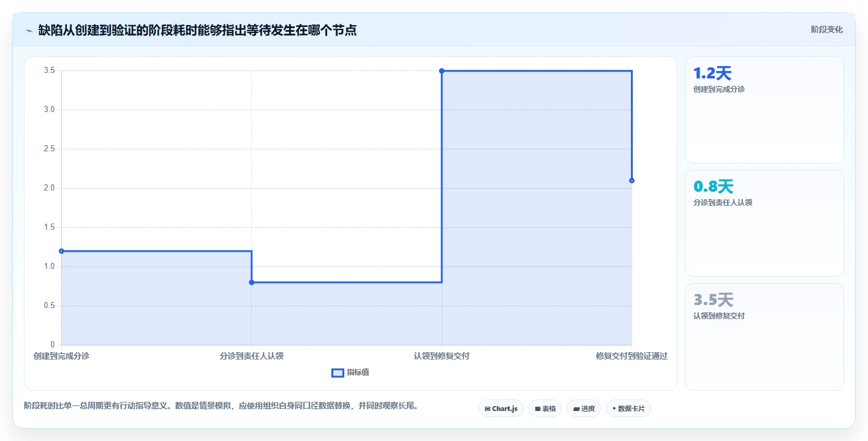Screen dimensions: 868x441
Task: Click the 3.5天 card value
Action: click(713, 300)
